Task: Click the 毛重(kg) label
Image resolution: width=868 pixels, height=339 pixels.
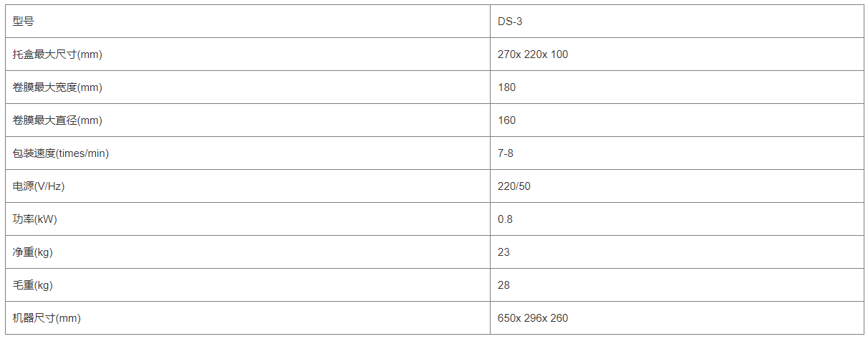Action: [x=33, y=285]
